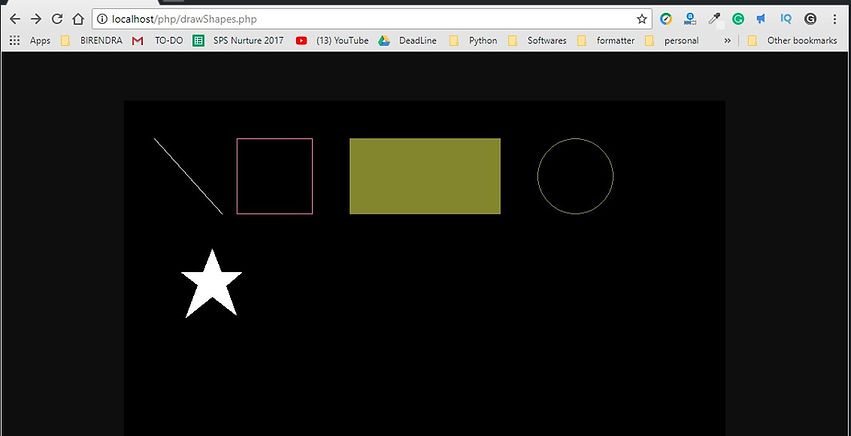Show hidden bookmarks with the » chevron
The width and height of the screenshot is (851, 436).
tap(727, 41)
